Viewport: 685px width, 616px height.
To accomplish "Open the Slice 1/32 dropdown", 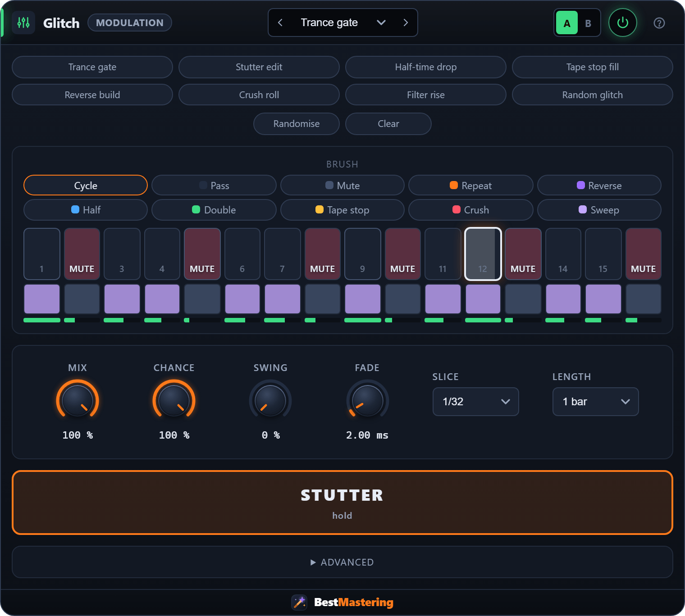I will [476, 402].
